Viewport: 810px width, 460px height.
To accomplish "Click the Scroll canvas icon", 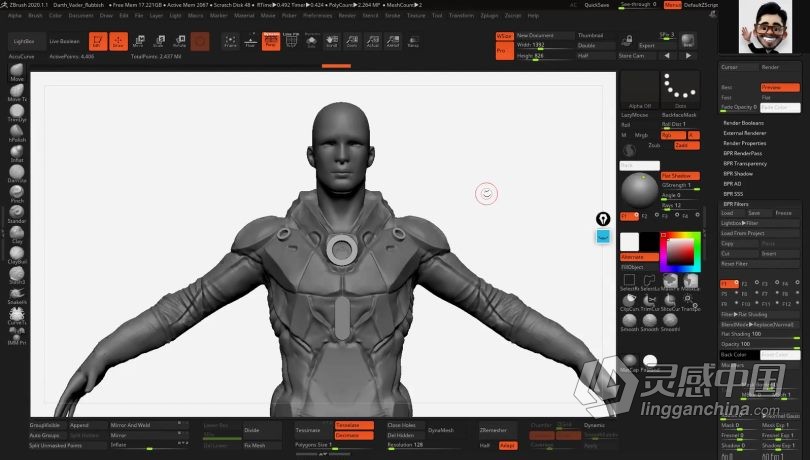I will coord(332,41).
